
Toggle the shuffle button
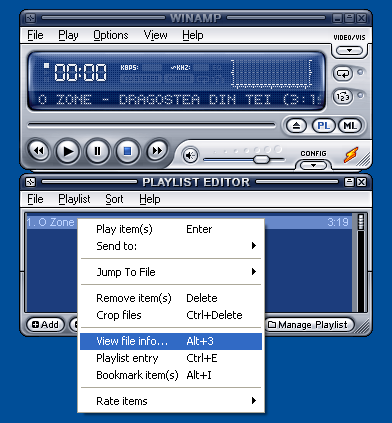pos(342,97)
